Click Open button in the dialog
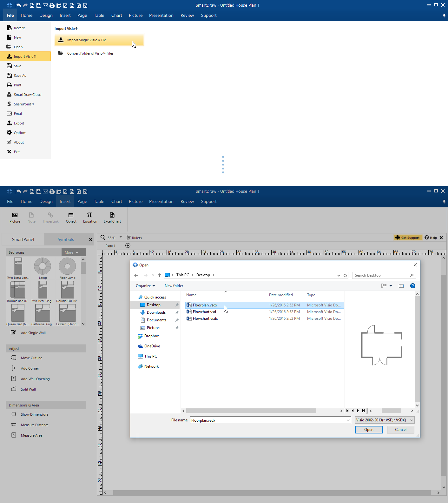This screenshot has height=503, width=448. tap(369, 430)
